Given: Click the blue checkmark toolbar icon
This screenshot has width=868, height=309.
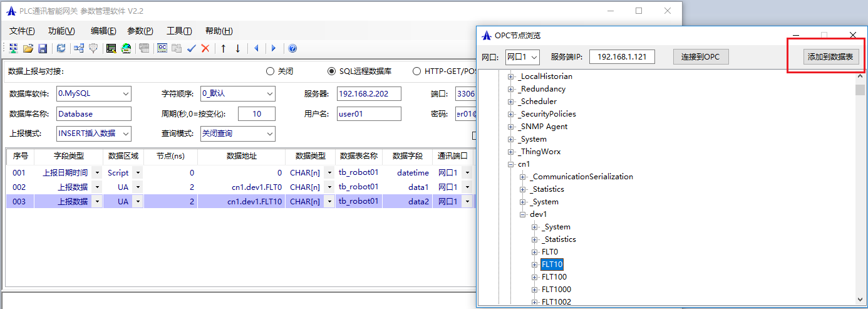Looking at the screenshot, I should click(192, 48).
